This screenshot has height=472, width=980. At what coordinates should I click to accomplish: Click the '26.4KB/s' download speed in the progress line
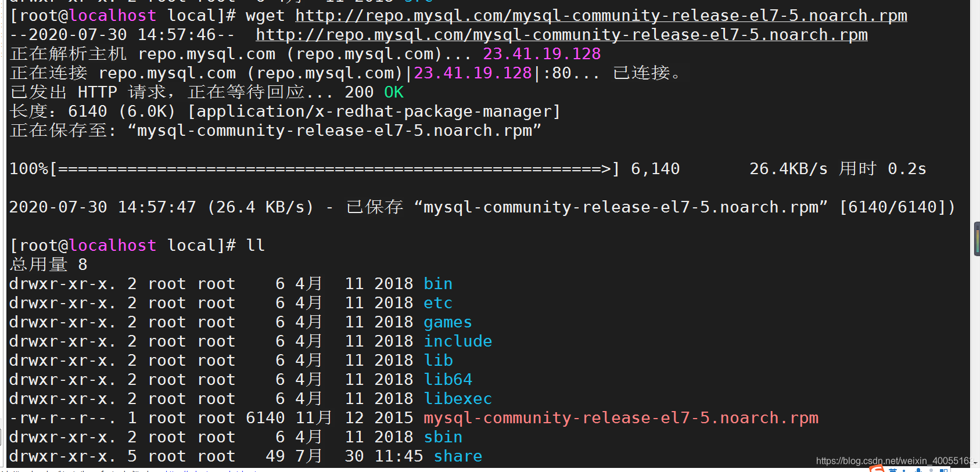pyautogui.click(x=788, y=169)
